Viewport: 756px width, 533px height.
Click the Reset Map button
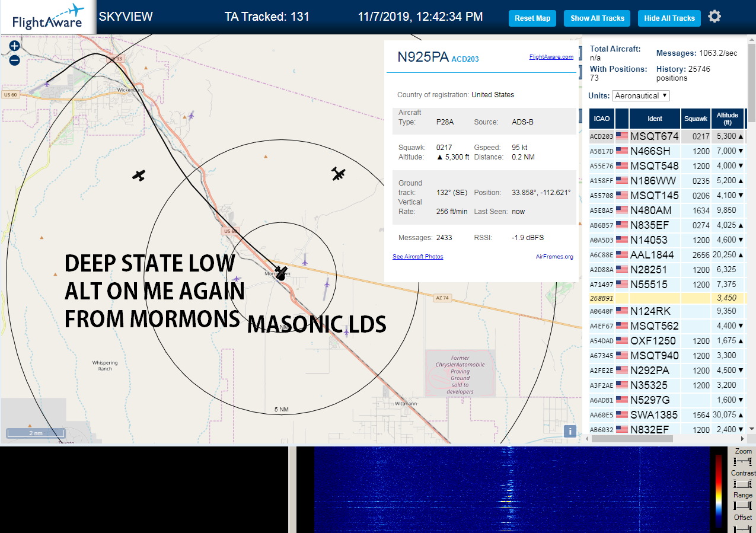pos(532,18)
